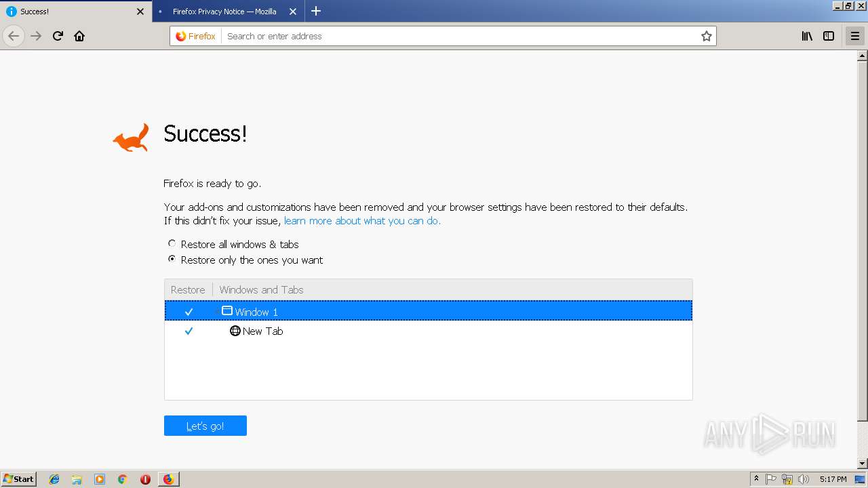Open learn more about what you can do
The height and width of the screenshot is (488, 868).
[362, 221]
